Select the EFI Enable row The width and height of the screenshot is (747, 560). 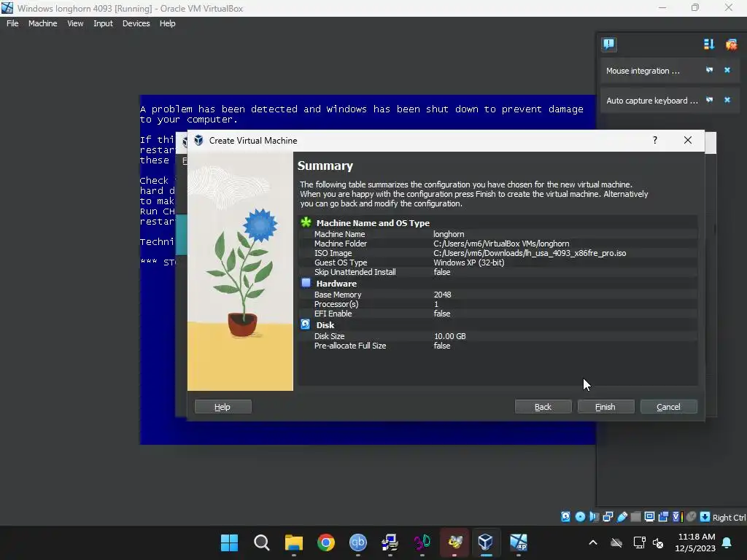pyautogui.click(x=498, y=314)
